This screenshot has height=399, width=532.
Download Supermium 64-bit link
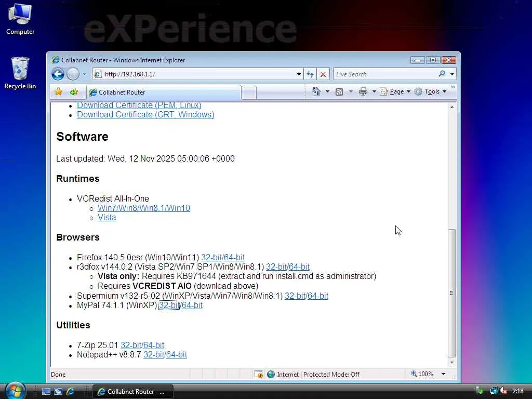coord(318,296)
